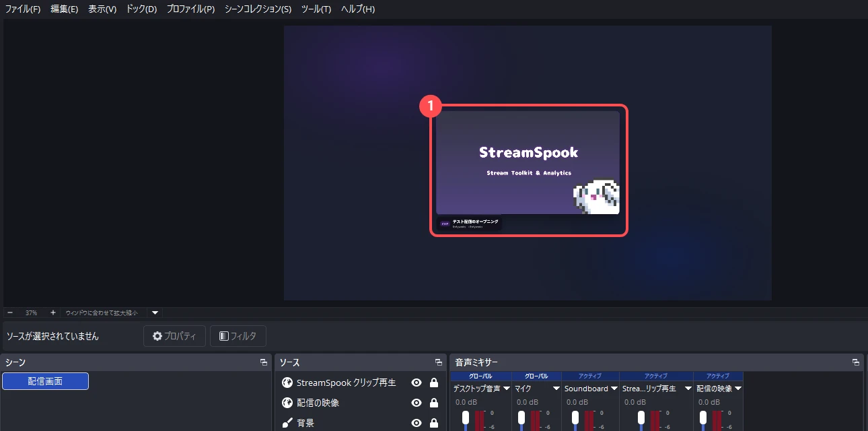Click アクティブ label above Soundboard channel
The image size is (868, 431).
pos(590,376)
